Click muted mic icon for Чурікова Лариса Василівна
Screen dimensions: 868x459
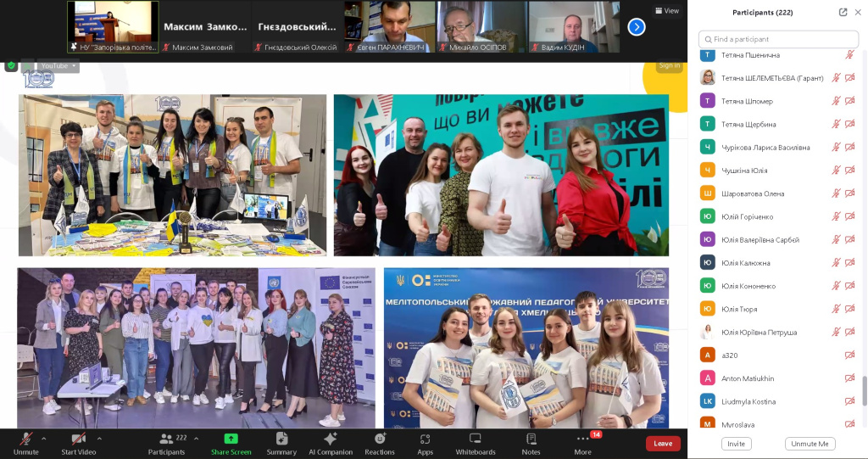click(836, 148)
